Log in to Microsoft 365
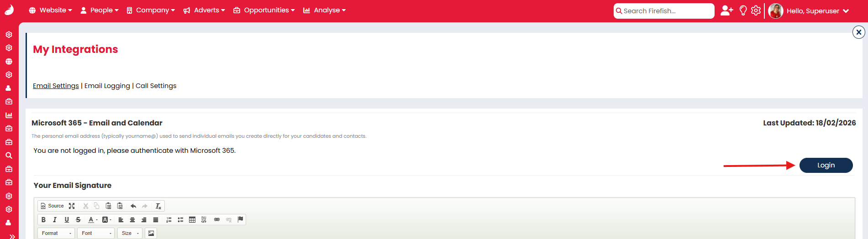Image resolution: width=868 pixels, height=239 pixels. pos(826,165)
